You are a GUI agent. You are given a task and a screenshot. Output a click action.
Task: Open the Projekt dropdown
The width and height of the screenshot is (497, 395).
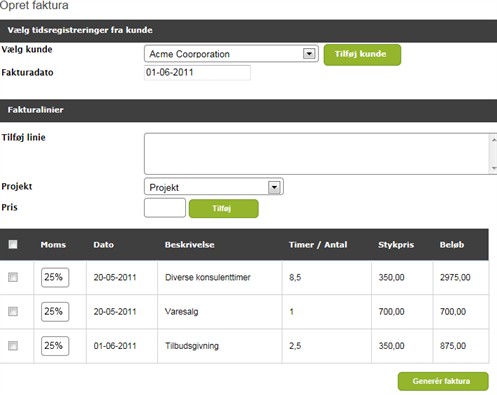pos(214,187)
